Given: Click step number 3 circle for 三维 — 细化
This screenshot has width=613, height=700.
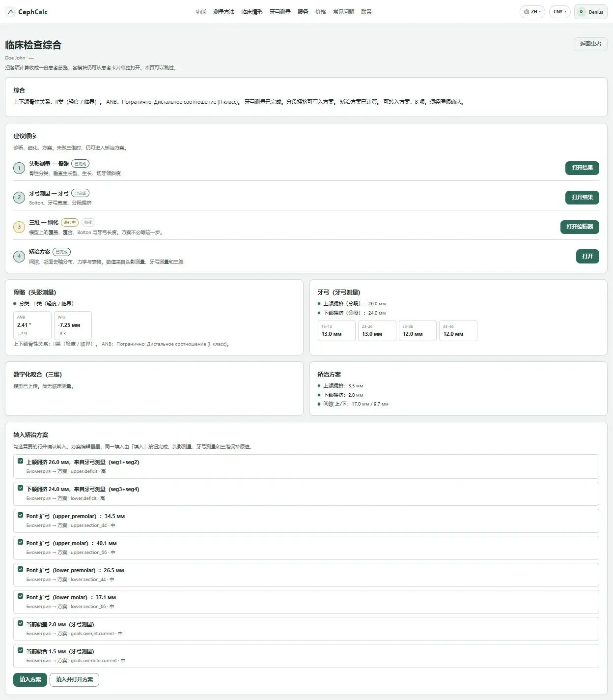Looking at the screenshot, I should coord(19,227).
